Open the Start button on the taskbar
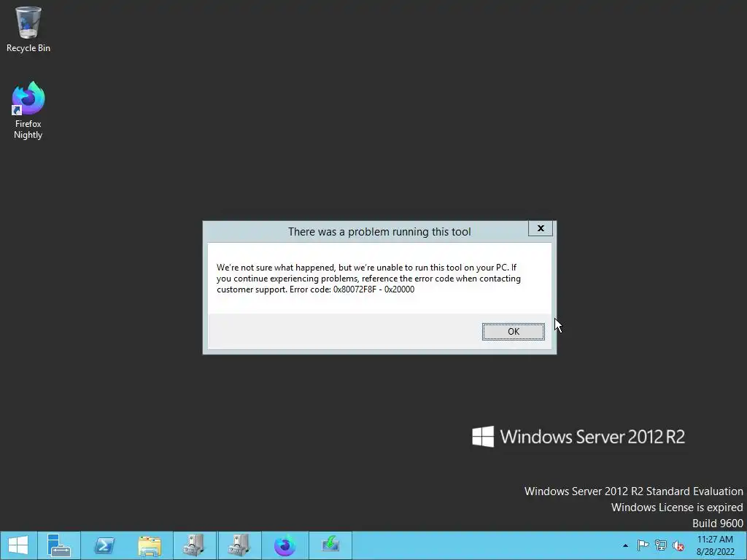Screen dimensions: 747x560 click(18, 545)
